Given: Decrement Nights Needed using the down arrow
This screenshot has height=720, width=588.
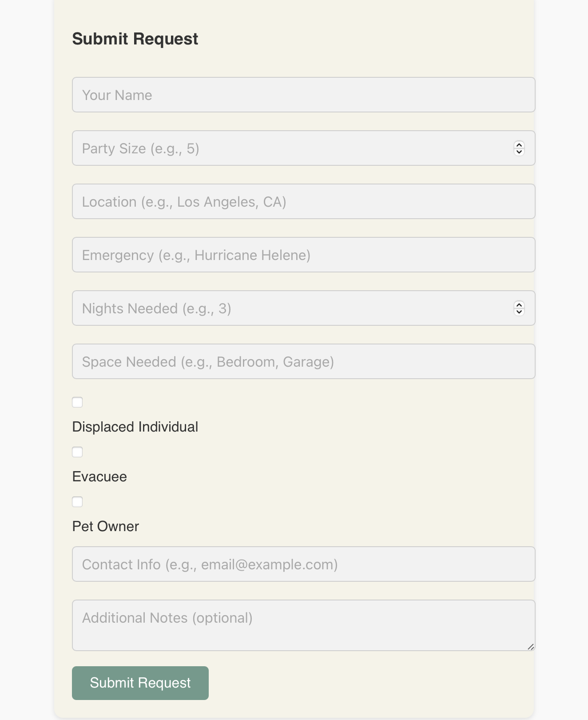Looking at the screenshot, I should [519, 312].
